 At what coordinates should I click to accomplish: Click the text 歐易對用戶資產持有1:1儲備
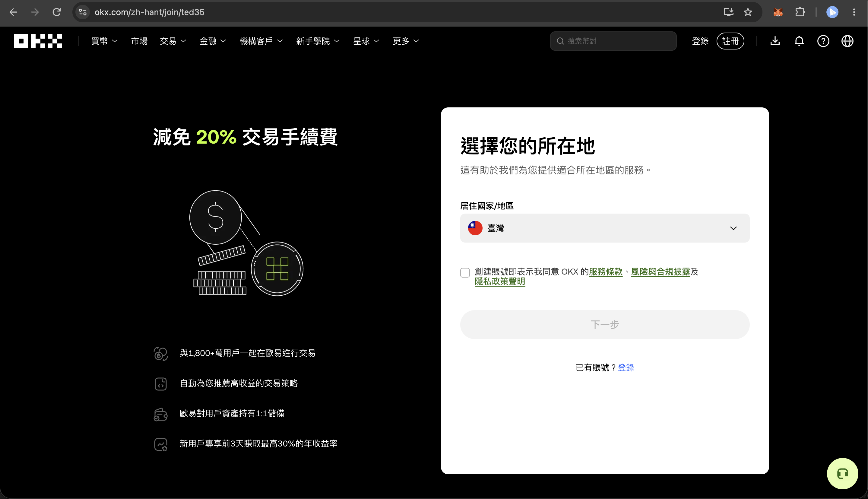(x=232, y=414)
